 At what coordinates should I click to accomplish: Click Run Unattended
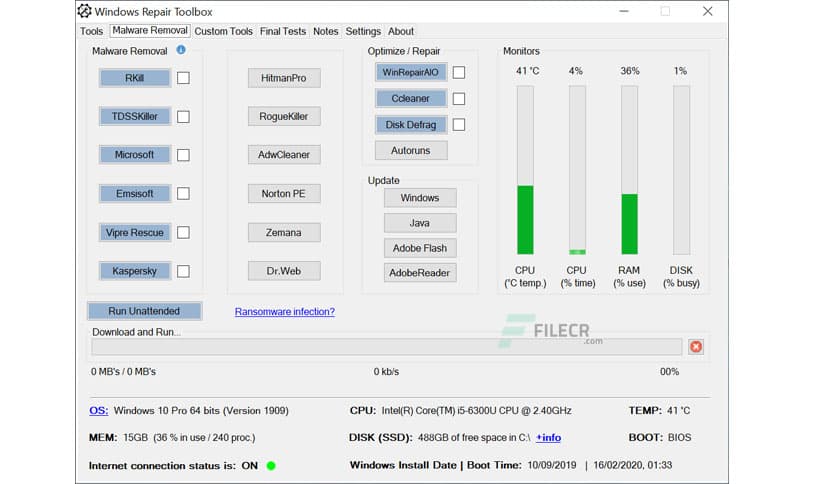point(144,311)
